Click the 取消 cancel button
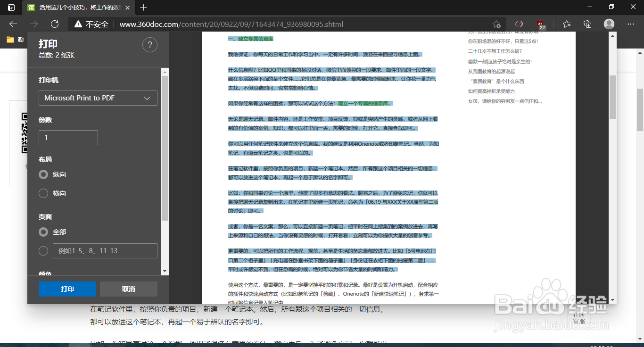Screen dimensions: 644x347 (129, 289)
